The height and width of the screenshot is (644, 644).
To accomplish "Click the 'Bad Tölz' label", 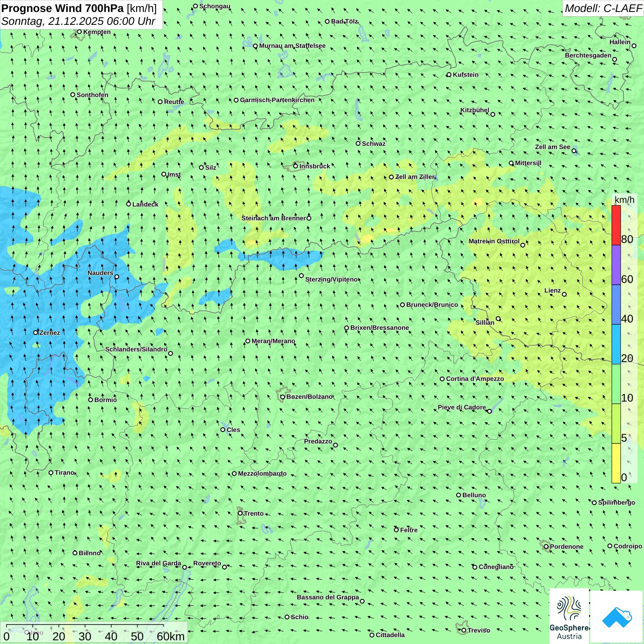I will click(x=345, y=21).
